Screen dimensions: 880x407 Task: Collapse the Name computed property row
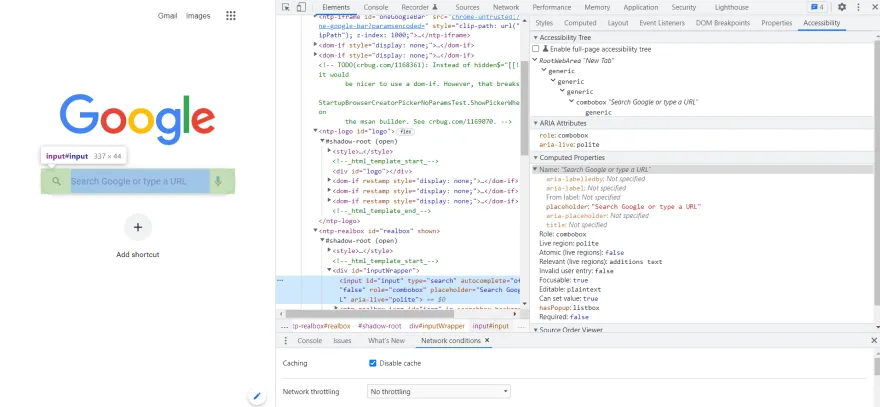point(535,170)
